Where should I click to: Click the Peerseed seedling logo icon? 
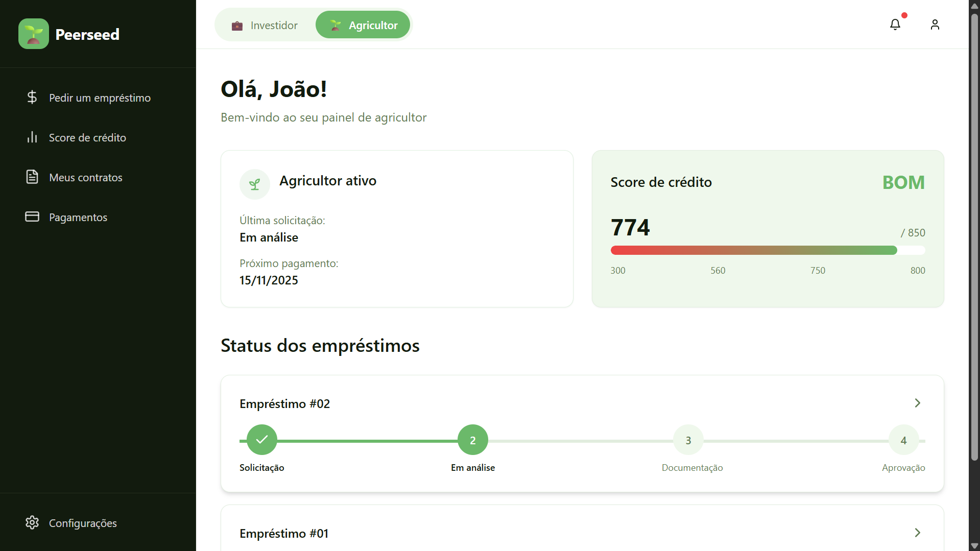tap(34, 34)
